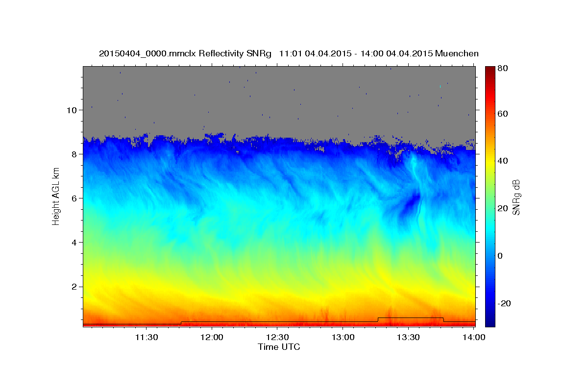This screenshot has height=392, width=588.
Task: Click the 12:30 time tick label
Action: pyautogui.click(x=277, y=337)
